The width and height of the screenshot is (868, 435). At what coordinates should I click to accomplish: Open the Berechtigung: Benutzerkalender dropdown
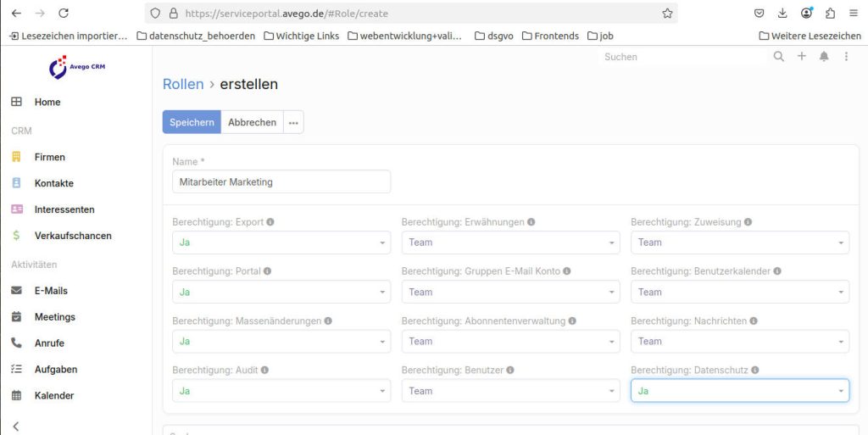coord(739,292)
